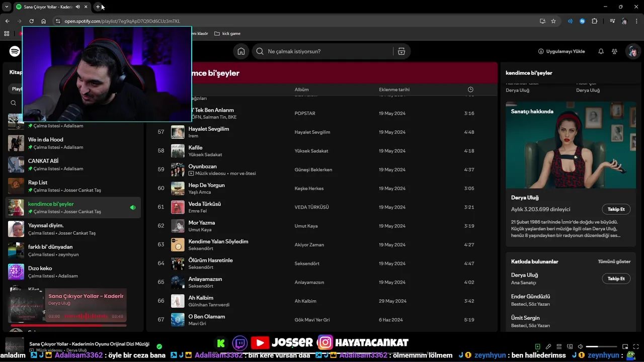Open the Chrome three-dot menu
The height and width of the screenshot is (362, 644).
click(636, 21)
